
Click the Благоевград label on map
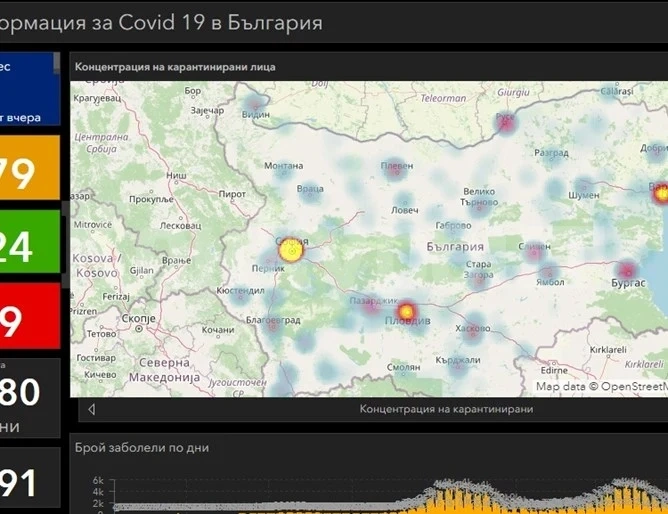(273, 320)
